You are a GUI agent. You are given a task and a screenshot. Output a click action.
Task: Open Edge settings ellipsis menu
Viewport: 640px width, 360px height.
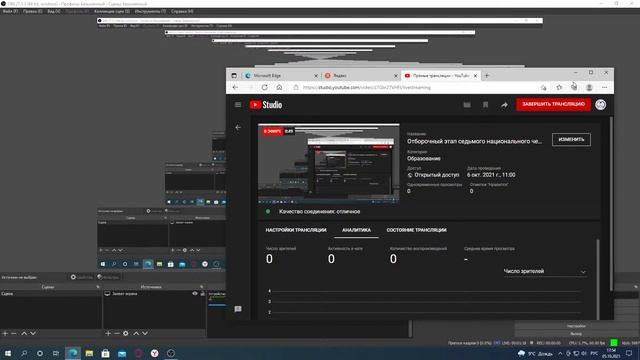click(x=604, y=87)
